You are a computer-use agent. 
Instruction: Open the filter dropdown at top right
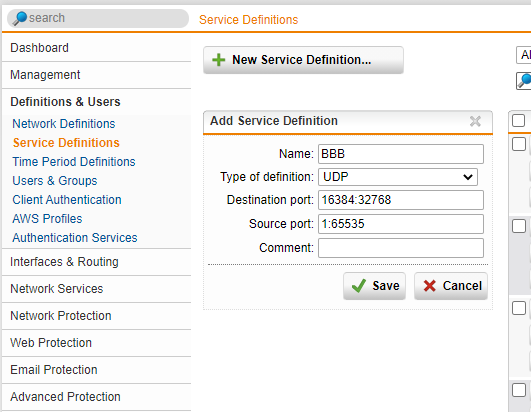[524, 55]
